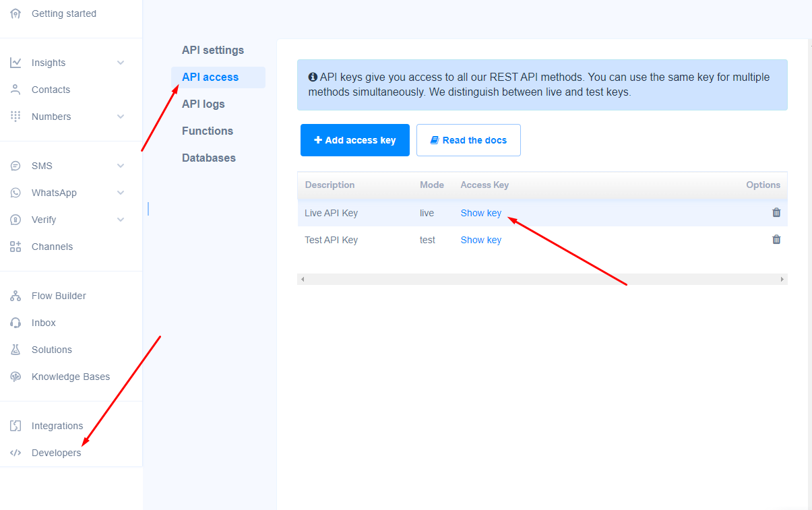This screenshot has height=510, width=812.
Task: Click the Description column header
Action: coord(330,185)
